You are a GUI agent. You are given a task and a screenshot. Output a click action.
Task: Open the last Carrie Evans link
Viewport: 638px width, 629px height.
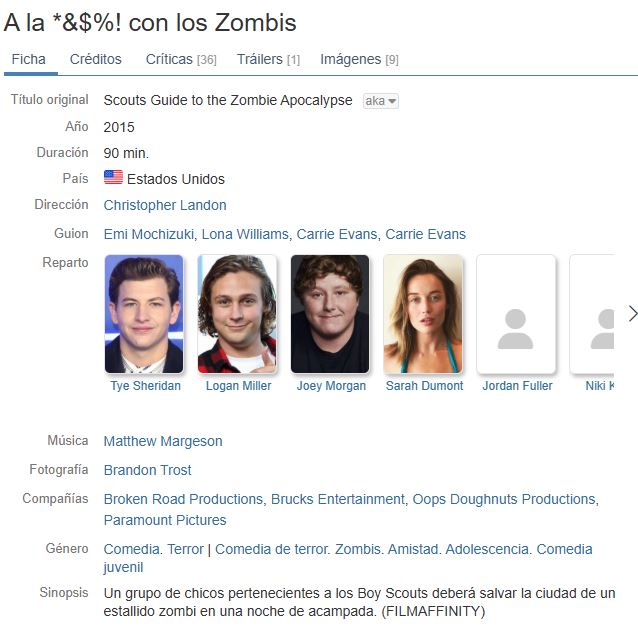click(x=426, y=234)
